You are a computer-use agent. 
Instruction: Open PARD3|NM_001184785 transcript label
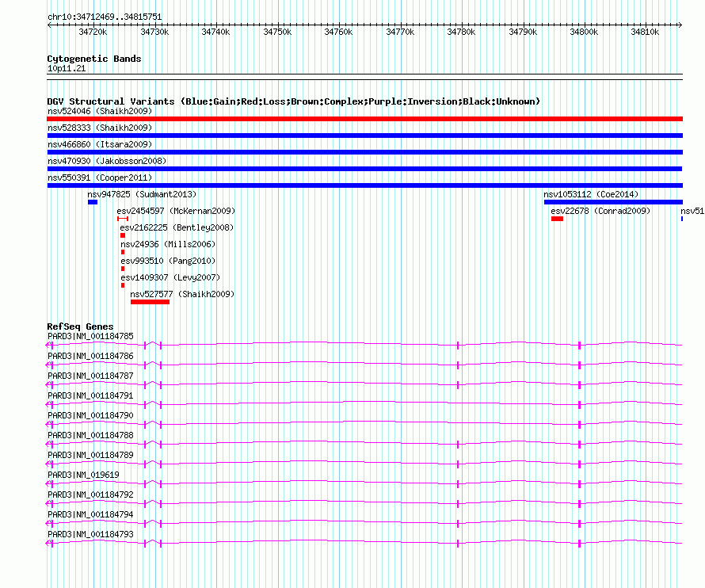(x=90, y=336)
